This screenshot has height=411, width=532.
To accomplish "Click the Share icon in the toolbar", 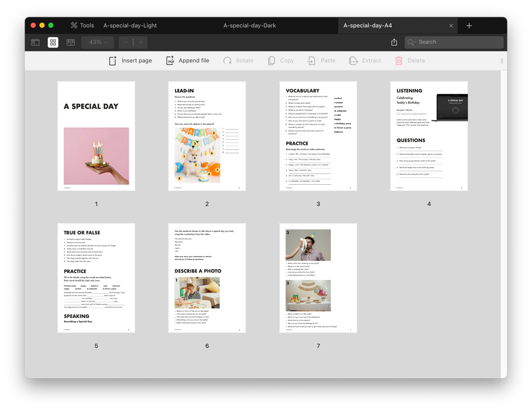I will pos(394,42).
